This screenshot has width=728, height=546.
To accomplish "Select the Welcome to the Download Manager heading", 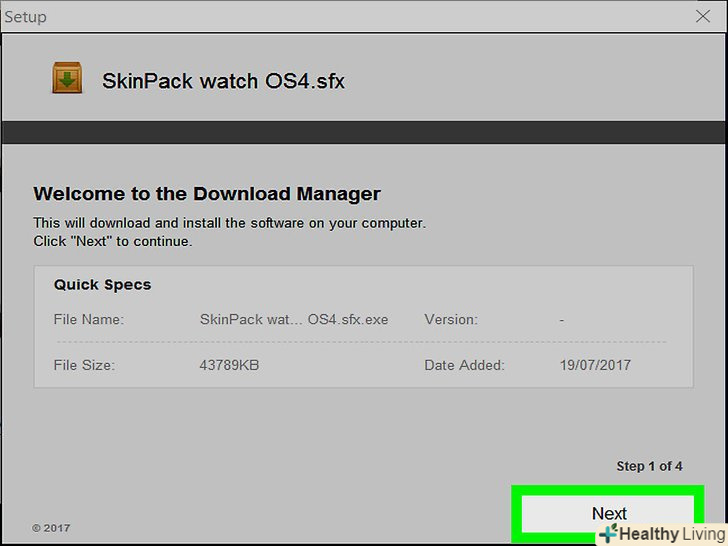I will (x=207, y=194).
